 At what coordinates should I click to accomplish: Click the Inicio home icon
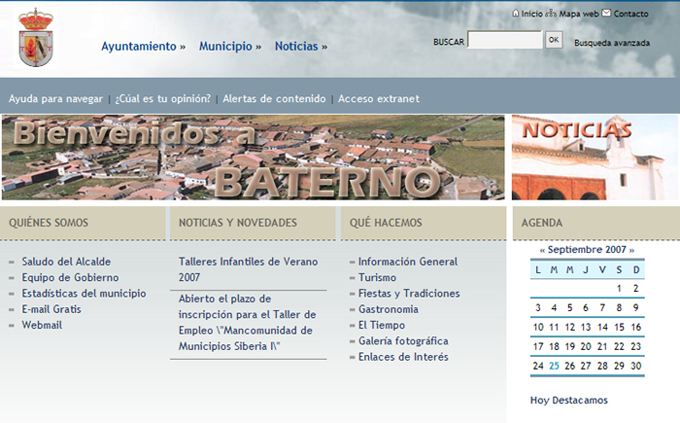(x=516, y=14)
